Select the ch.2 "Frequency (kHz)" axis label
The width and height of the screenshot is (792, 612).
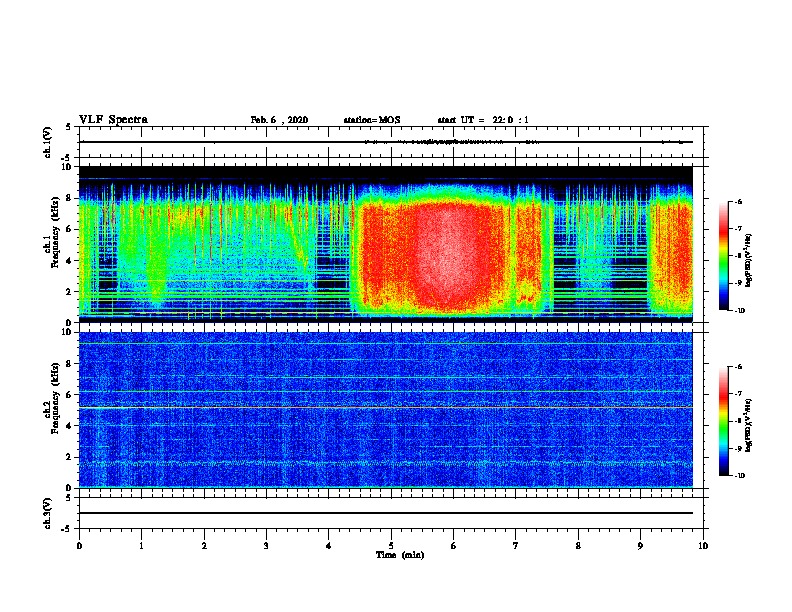point(55,398)
